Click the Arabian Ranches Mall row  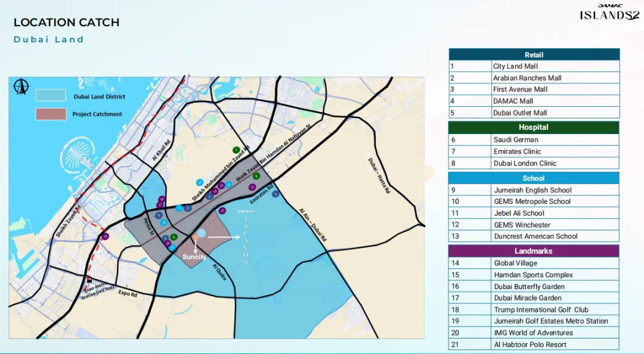click(534, 77)
